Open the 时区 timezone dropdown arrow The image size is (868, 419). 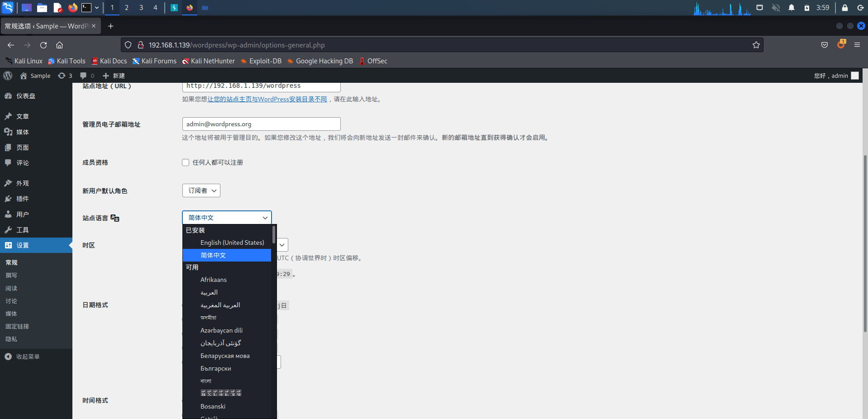coord(282,245)
